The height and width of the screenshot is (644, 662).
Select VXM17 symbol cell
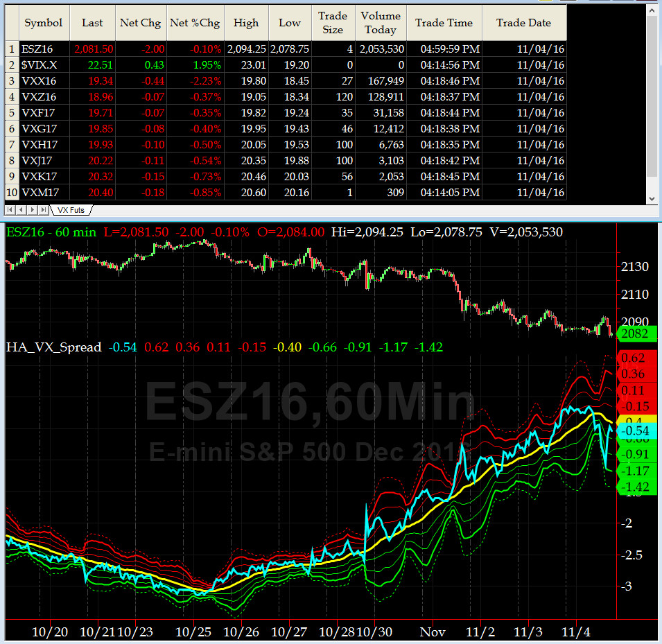click(44, 193)
